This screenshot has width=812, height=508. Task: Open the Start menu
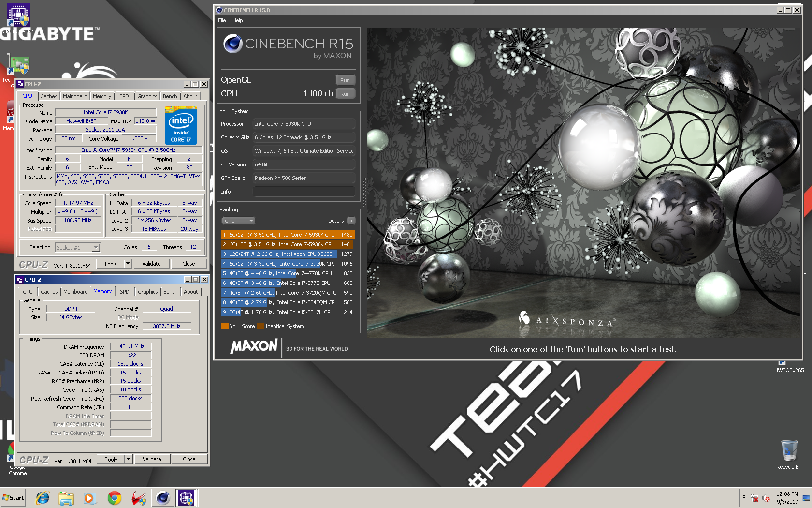point(13,497)
